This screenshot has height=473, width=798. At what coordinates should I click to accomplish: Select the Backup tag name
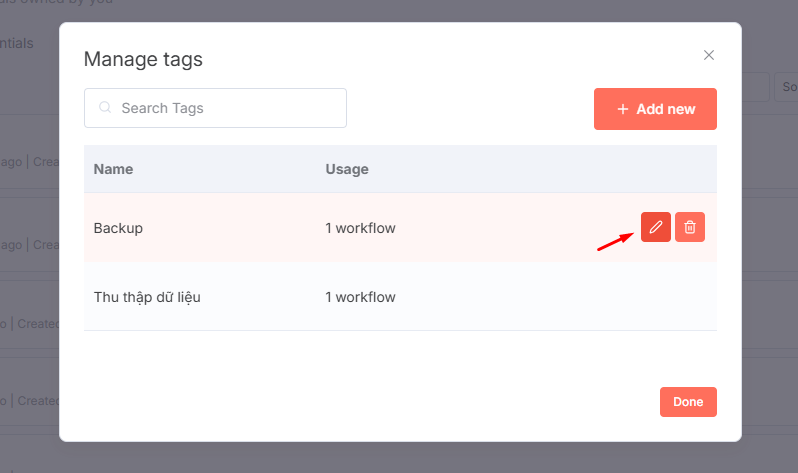pyautogui.click(x=118, y=228)
